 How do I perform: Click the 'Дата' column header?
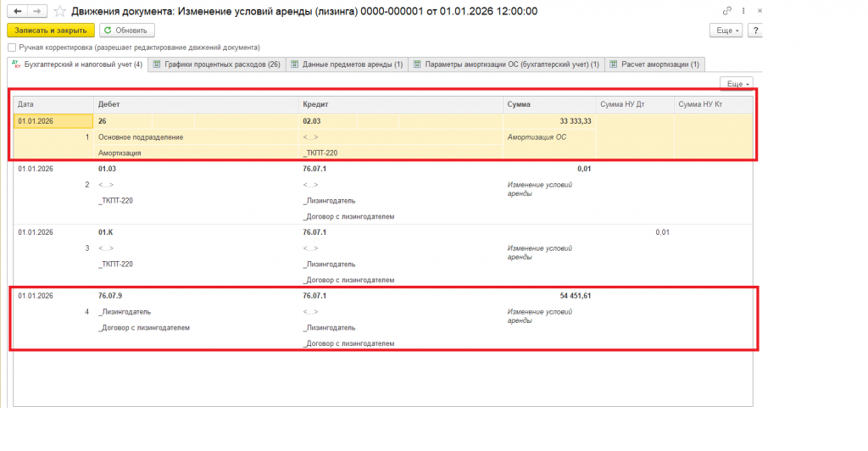(53, 104)
